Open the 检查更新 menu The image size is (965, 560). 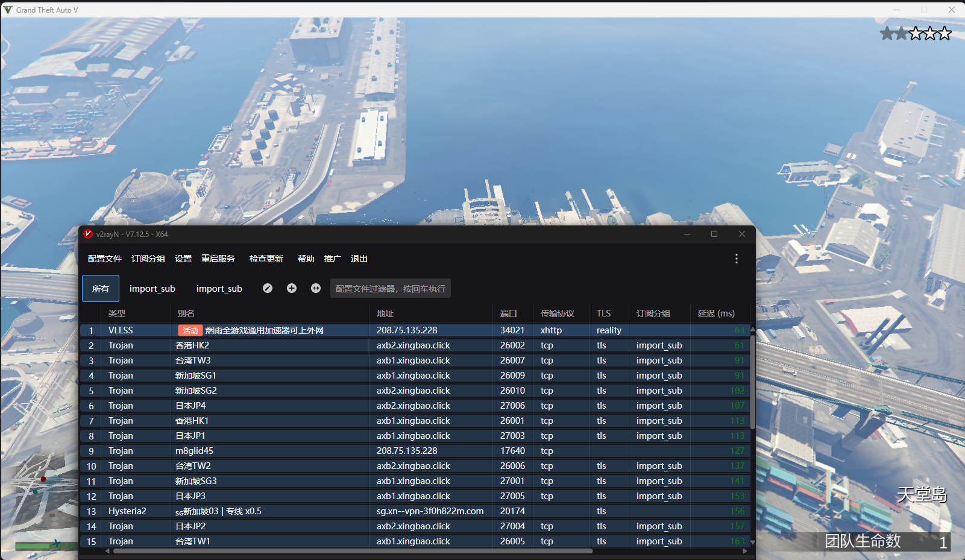[266, 259]
